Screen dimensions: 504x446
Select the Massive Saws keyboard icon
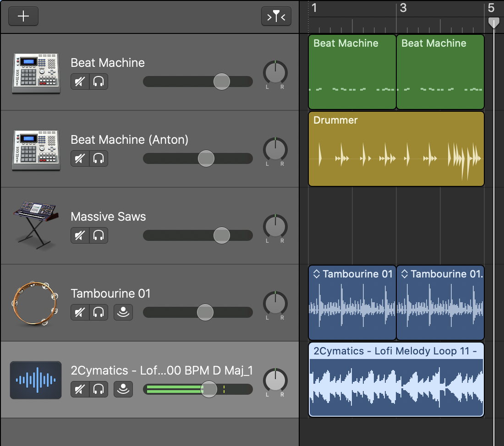pyautogui.click(x=36, y=225)
